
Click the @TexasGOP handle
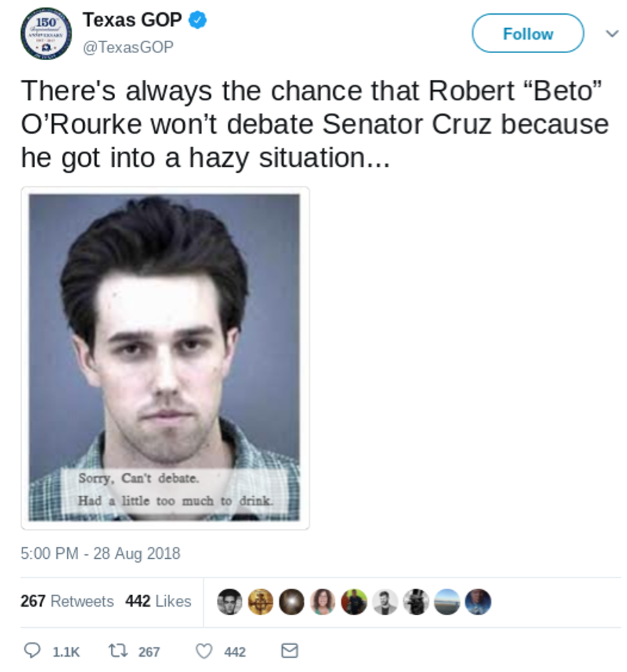point(128,47)
